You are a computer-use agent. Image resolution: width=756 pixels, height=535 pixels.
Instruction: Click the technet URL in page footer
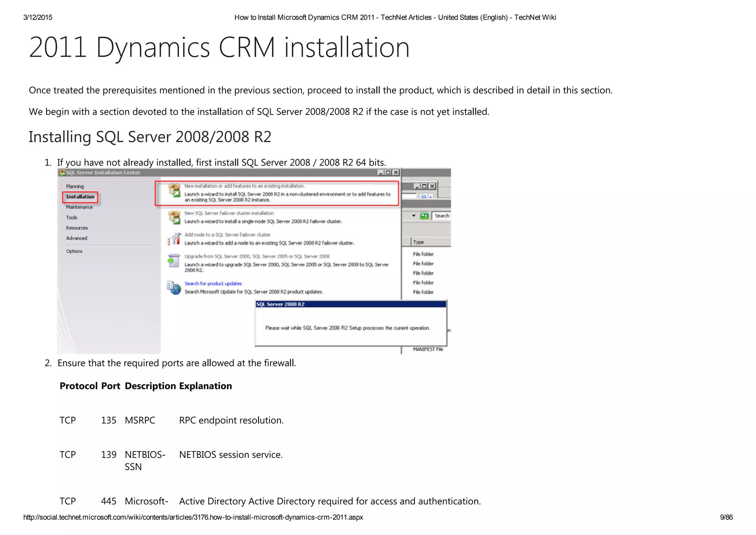pos(193,517)
